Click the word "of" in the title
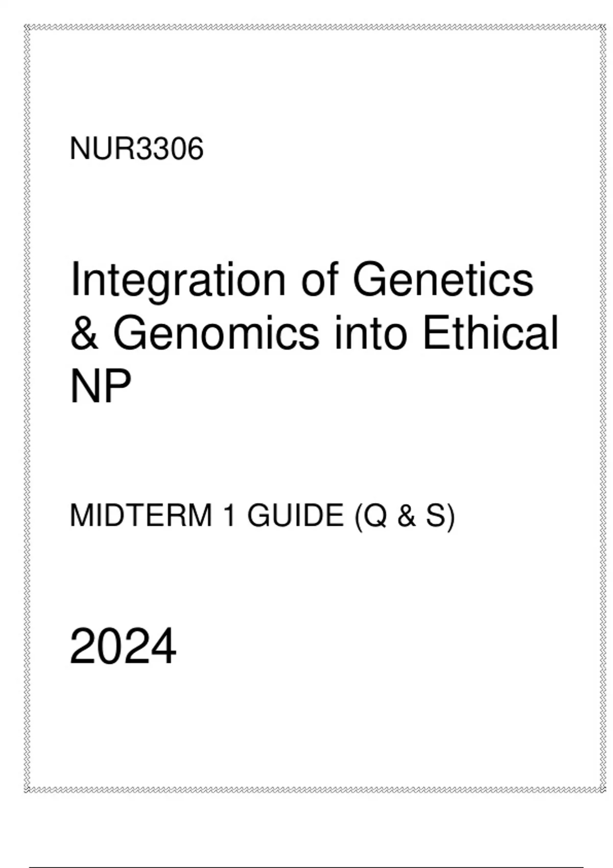 click(x=320, y=279)
